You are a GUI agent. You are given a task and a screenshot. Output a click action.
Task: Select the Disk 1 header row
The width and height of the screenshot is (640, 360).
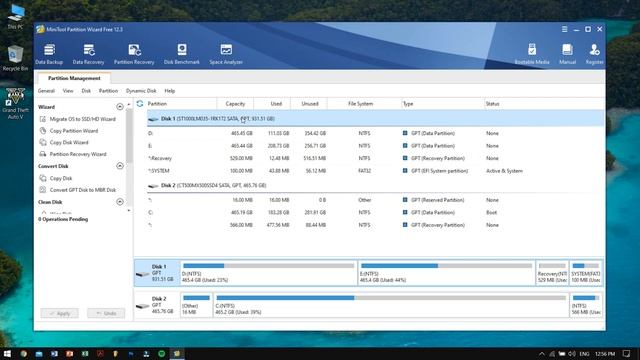[x=376, y=119]
